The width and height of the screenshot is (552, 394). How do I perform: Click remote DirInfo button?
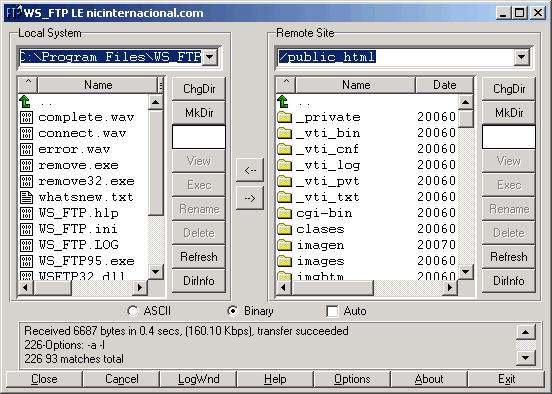509,281
